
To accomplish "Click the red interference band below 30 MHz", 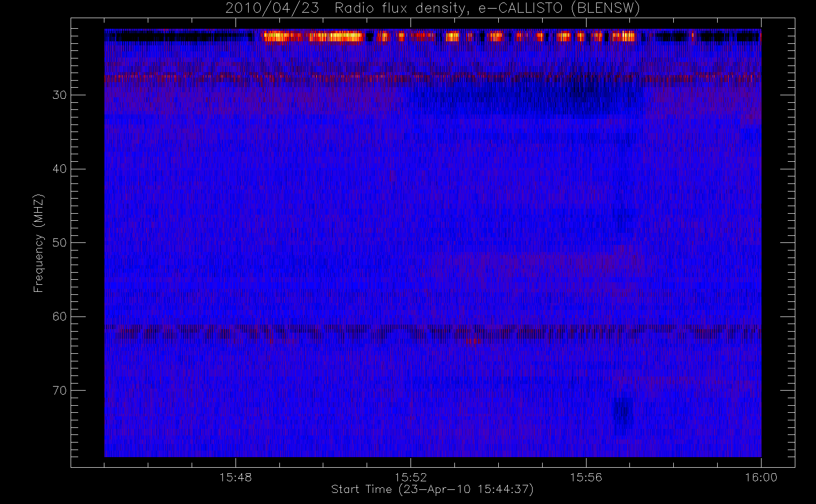I will tap(432, 79).
